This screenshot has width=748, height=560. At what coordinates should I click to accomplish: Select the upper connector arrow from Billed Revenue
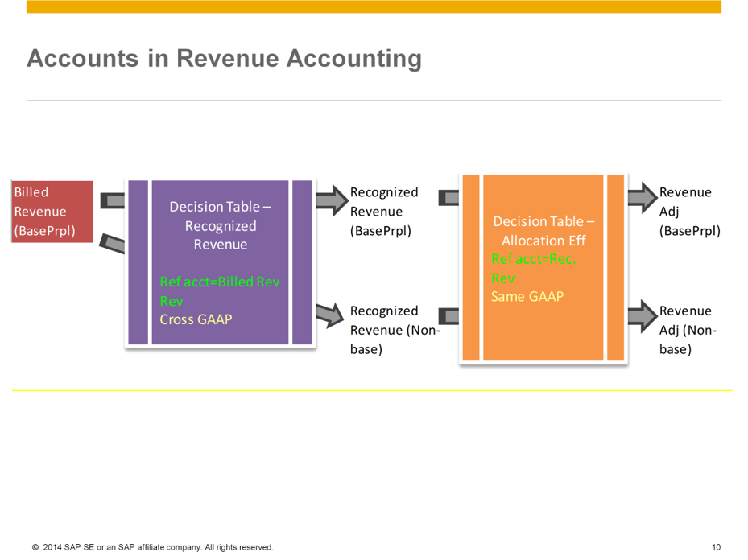coord(111,200)
